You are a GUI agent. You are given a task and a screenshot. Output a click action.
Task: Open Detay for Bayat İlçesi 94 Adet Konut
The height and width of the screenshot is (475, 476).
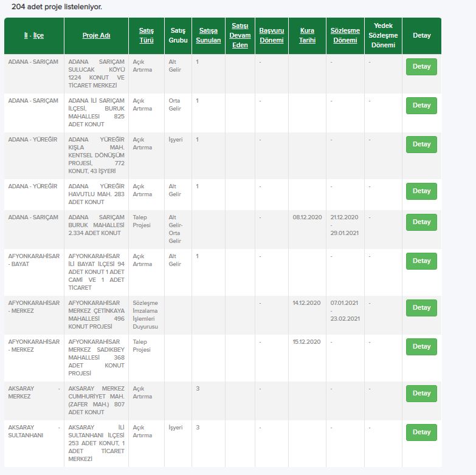coord(421,261)
